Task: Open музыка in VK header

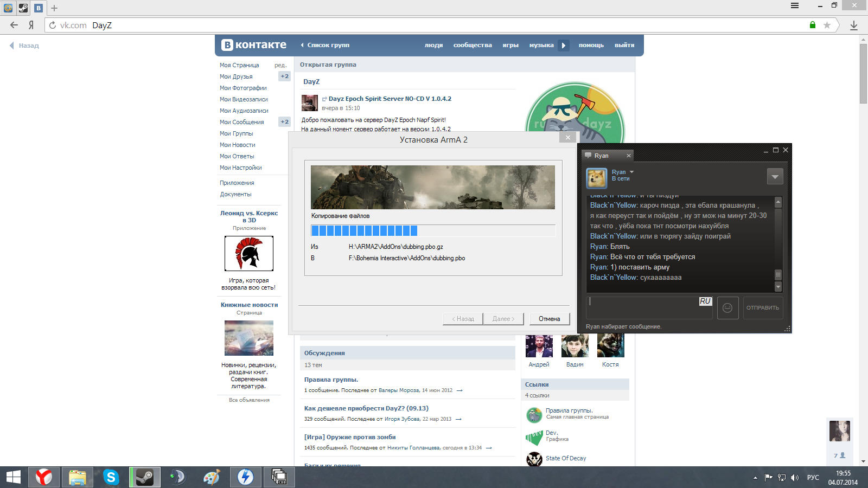Action: [541, 45]
